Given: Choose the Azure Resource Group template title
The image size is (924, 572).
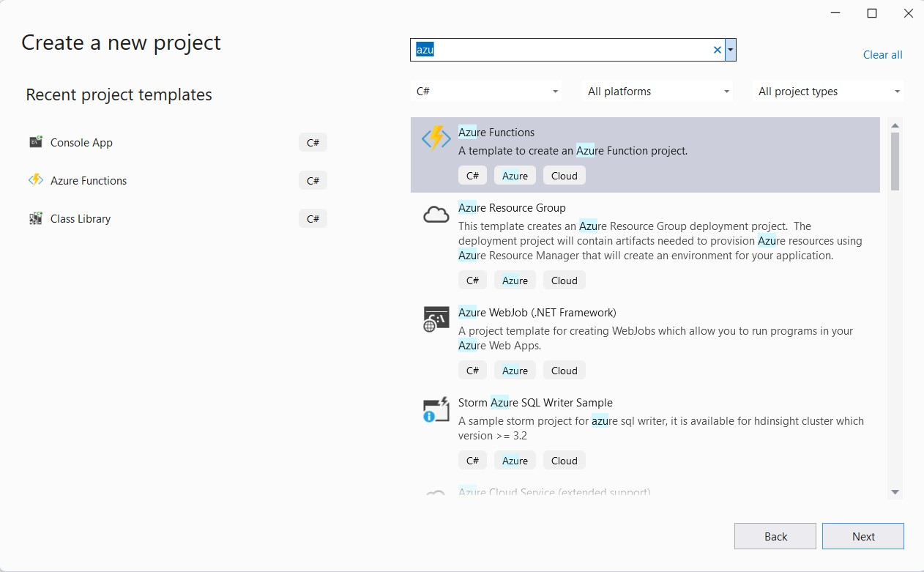Looking at the screenshot, I should click(x=512, y=208).
